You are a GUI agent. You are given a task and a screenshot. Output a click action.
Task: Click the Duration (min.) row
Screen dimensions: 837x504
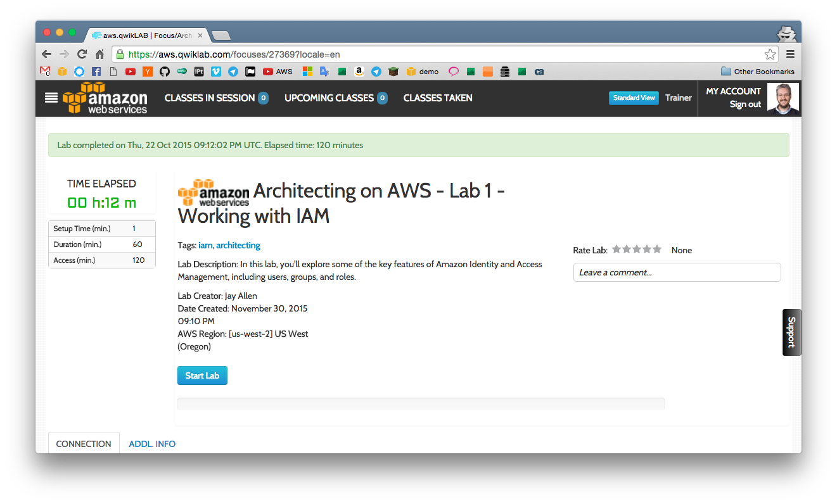[102, 244]
